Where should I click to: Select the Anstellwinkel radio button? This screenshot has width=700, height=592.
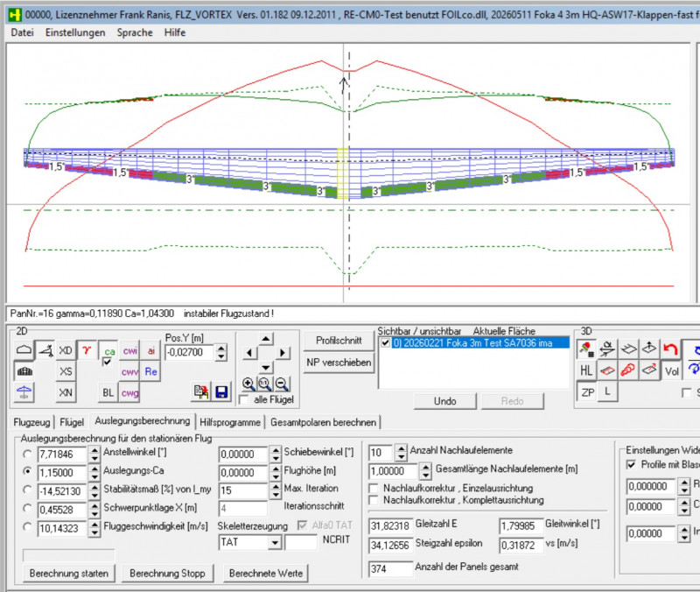click(27, 454)
